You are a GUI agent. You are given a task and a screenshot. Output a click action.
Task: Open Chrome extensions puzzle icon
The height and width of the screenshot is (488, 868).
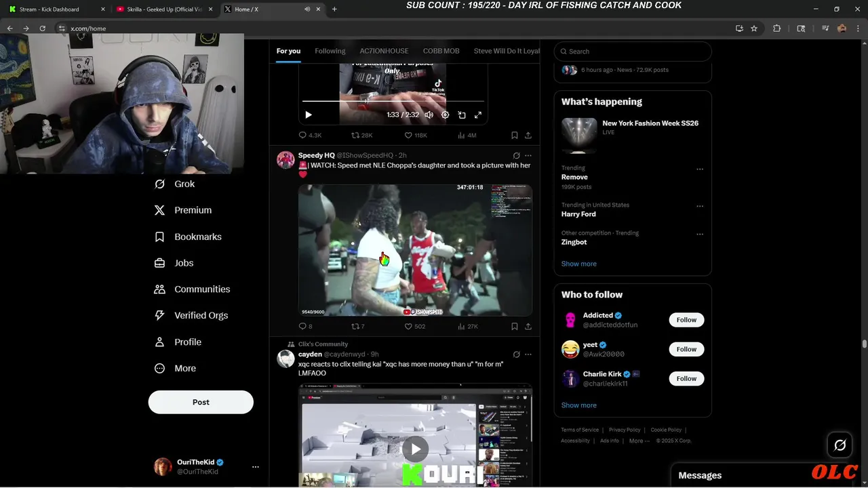(x=776, y=28)
